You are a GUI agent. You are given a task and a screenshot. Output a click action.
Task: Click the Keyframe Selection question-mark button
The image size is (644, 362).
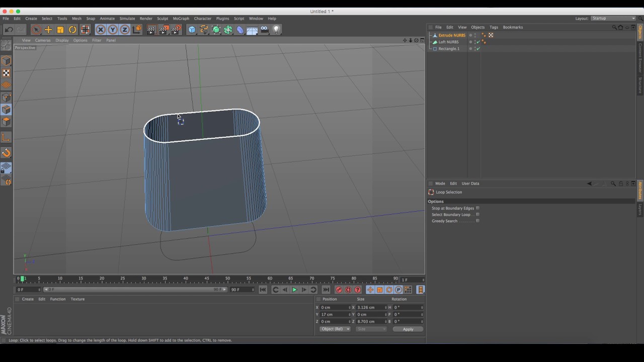pyautogui.click(x=358, y=290)
